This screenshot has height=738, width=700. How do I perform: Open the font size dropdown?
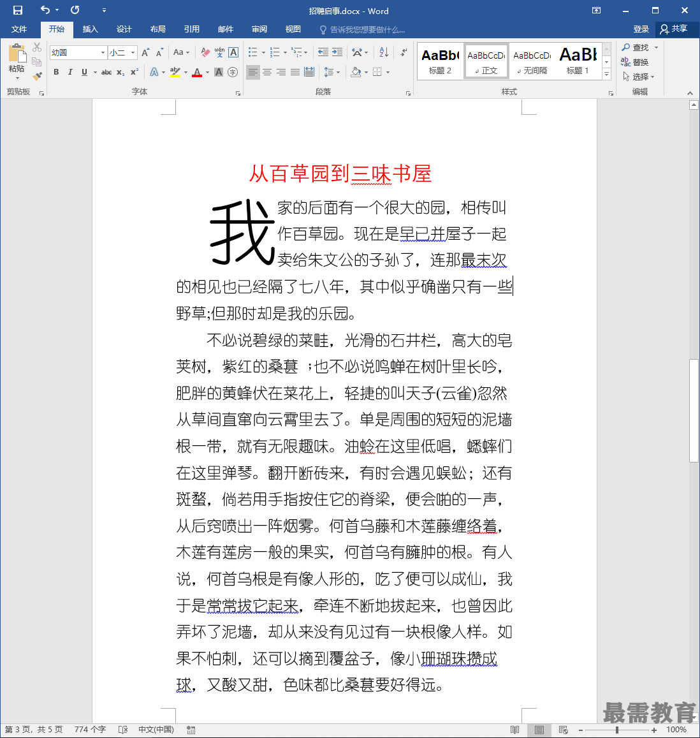(133, 53)
